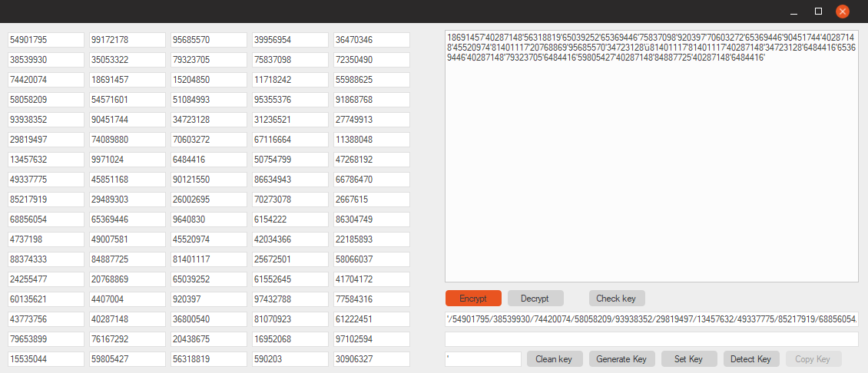Minimize the application window
The width and height of the screenshot is (868, 373).
[793, 12]
